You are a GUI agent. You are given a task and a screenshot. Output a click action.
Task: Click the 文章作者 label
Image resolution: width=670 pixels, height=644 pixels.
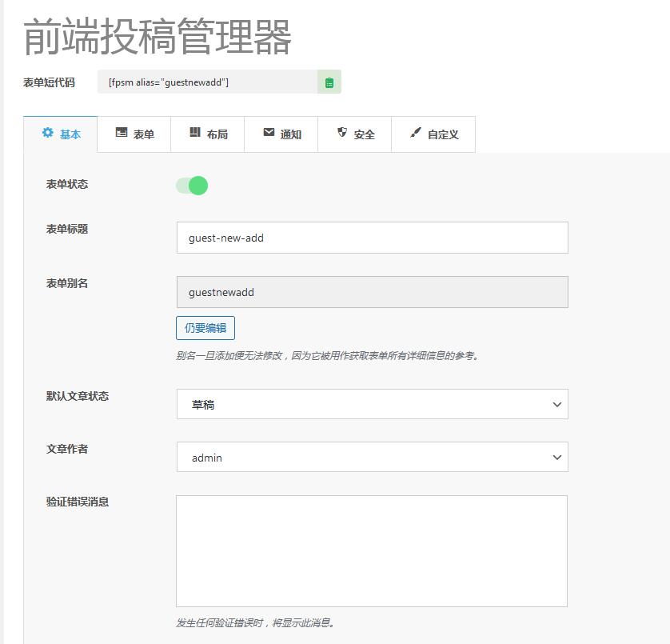pos(67,449)
